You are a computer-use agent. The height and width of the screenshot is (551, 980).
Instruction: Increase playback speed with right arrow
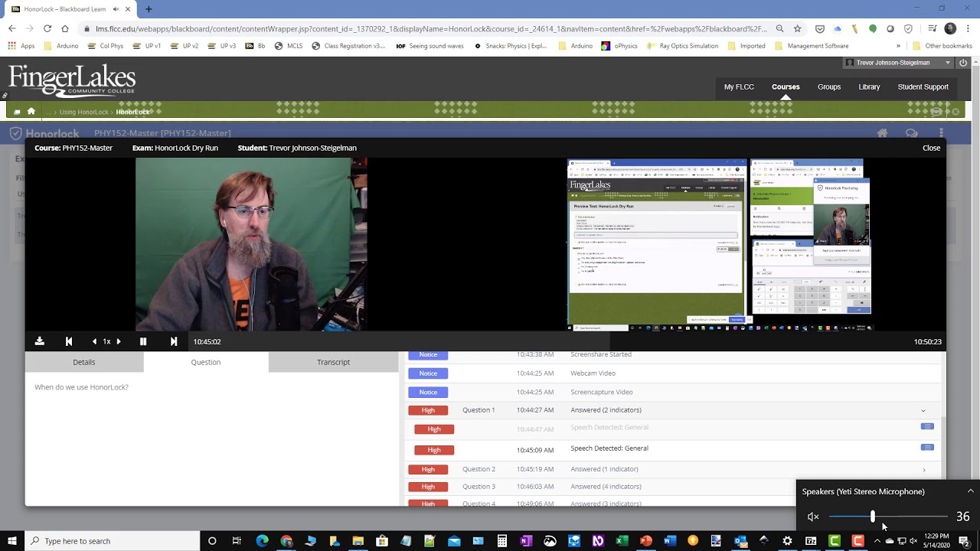tap(118, 341)
